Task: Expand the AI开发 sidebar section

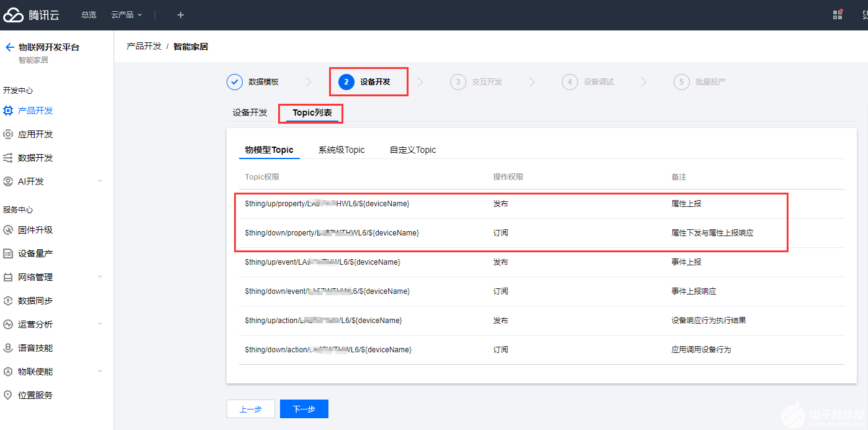Action: pyautogui.click(x=100, y=181)
